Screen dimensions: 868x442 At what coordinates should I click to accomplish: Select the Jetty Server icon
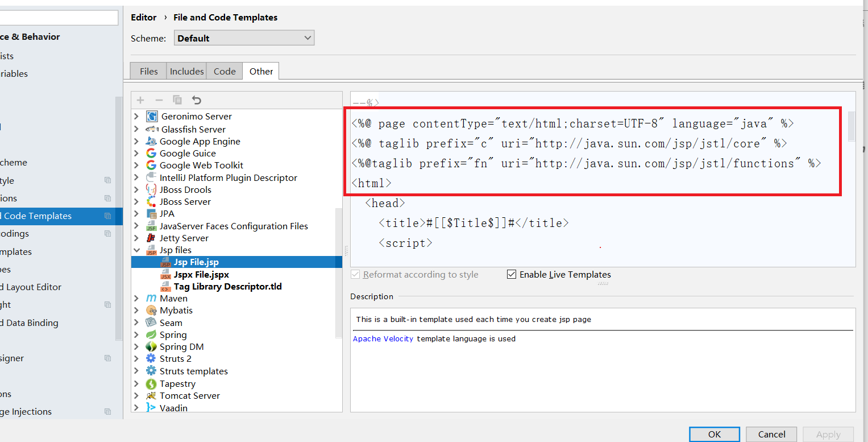pos(151,238)
